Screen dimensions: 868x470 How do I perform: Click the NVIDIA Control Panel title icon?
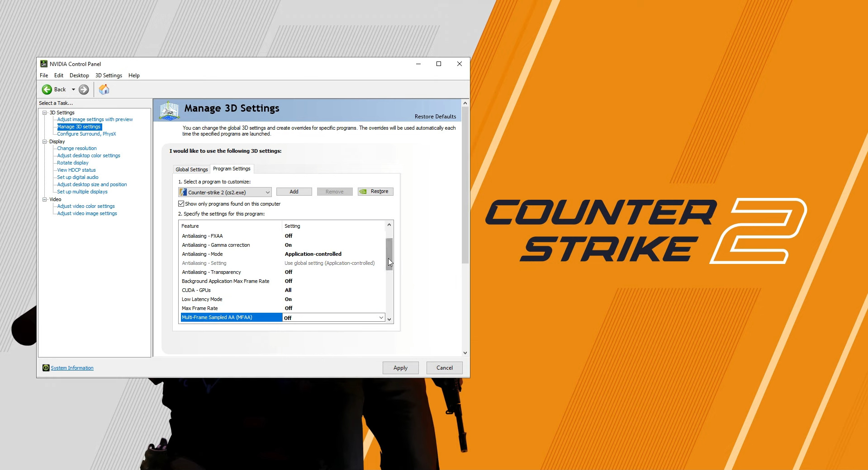tap(44, 64)
